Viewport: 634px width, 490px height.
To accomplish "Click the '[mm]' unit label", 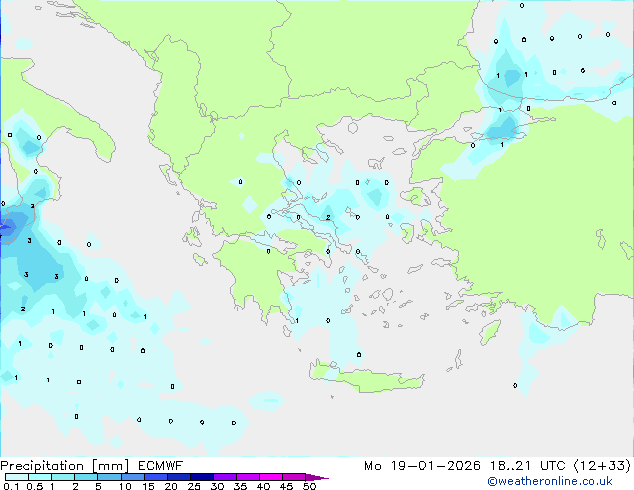I will click(x=110, y=466).
